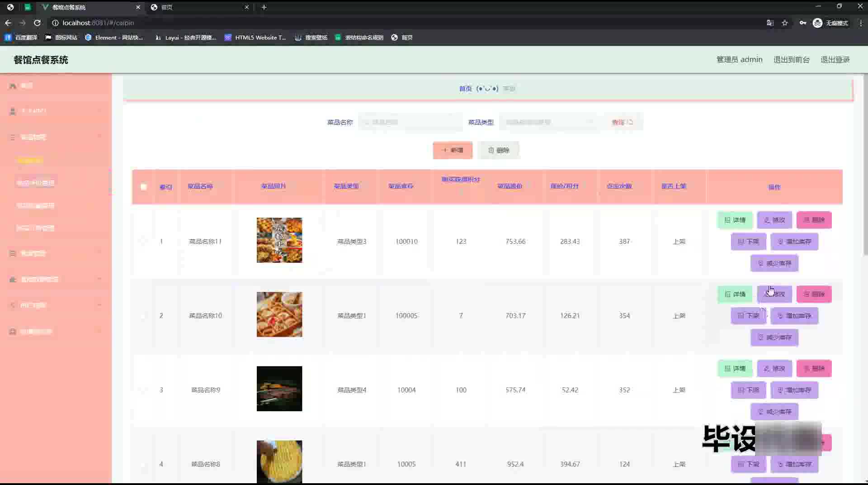Viewport: 868px width, 485px height.
Task: Open the food image of 菜品名称10
Action: click(279, 314)
